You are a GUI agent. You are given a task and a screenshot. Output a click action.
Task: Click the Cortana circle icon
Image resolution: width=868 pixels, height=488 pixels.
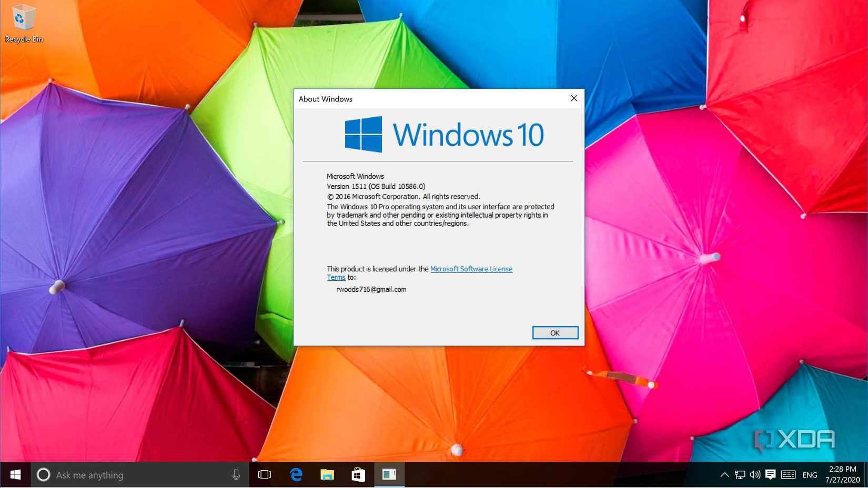pos(44,475)
